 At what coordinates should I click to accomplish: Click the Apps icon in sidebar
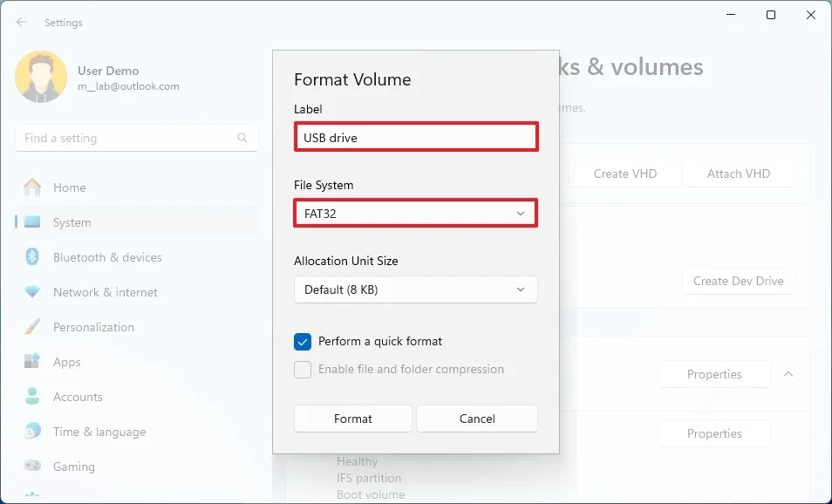coord(32,361)
